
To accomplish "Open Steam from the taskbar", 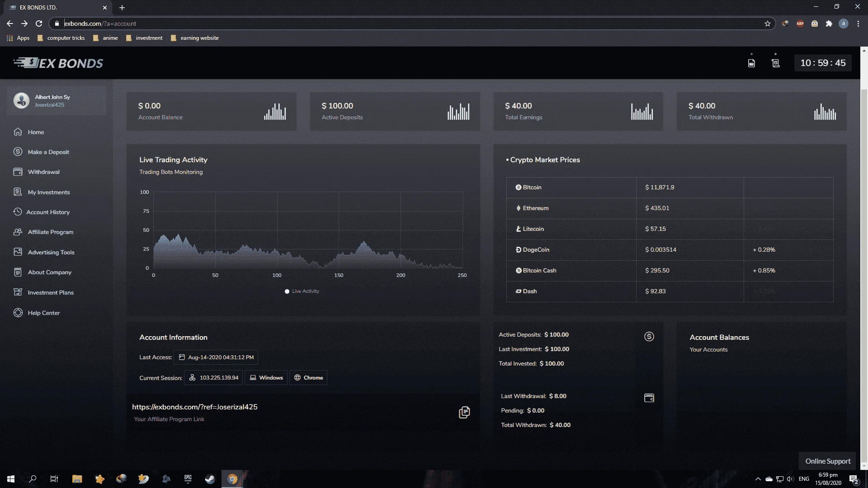I will [210, 479].
